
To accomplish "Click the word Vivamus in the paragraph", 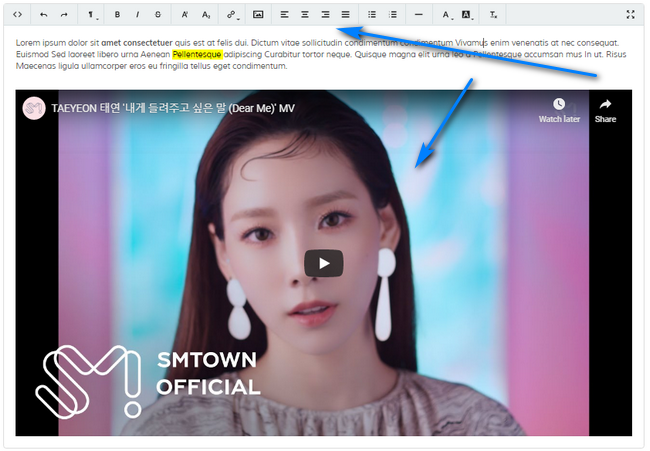I will 471,43.
